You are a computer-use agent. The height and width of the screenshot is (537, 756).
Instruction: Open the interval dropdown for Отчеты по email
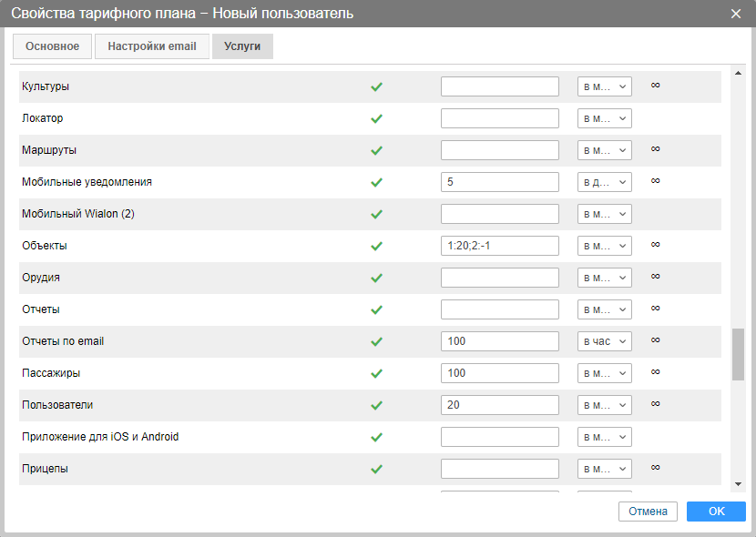[x=605, y=341]
